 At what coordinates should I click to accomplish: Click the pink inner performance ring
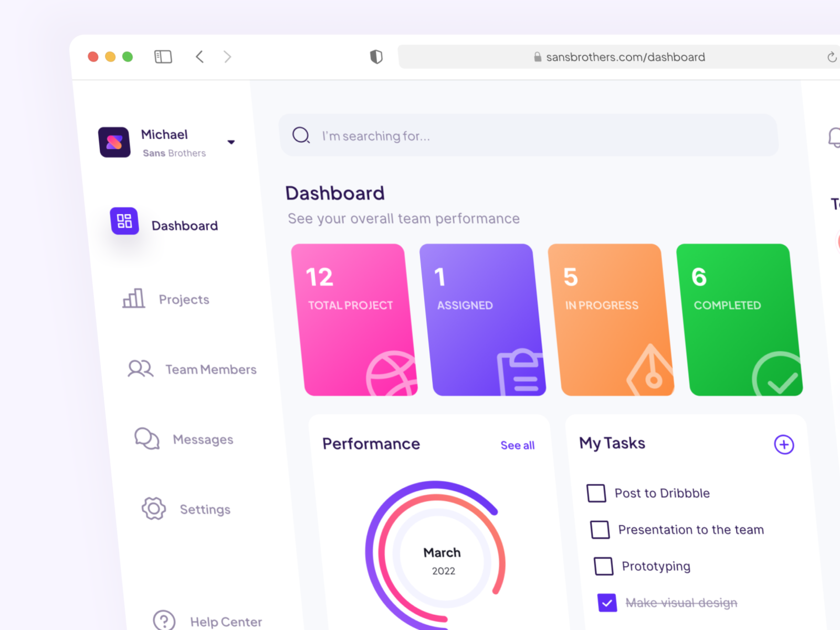(x=383, y=551)
